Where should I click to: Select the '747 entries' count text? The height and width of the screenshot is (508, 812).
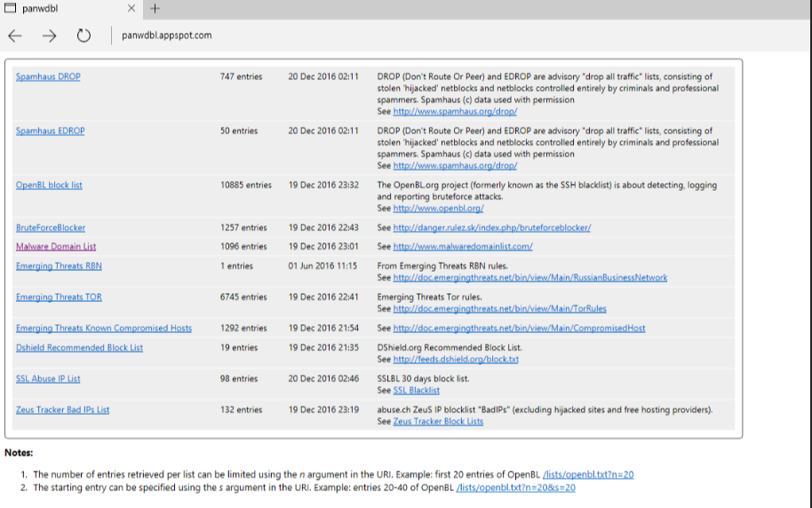[242, 76]
